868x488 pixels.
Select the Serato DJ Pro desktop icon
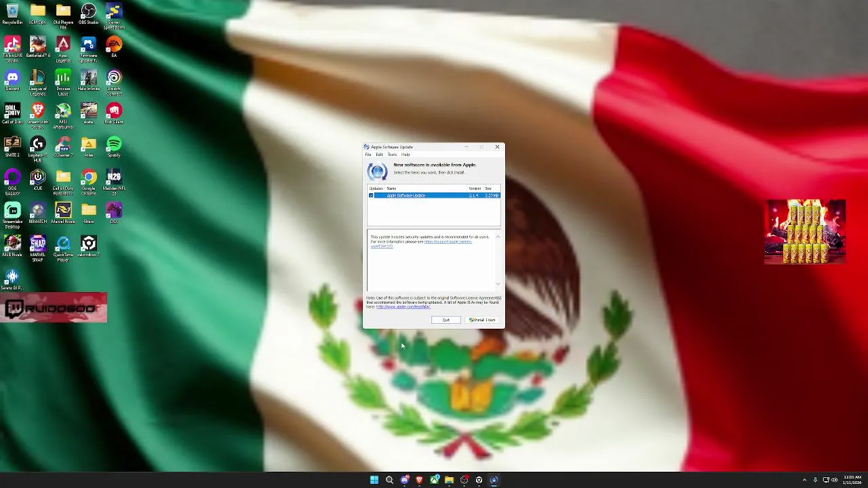click(12, 280)
